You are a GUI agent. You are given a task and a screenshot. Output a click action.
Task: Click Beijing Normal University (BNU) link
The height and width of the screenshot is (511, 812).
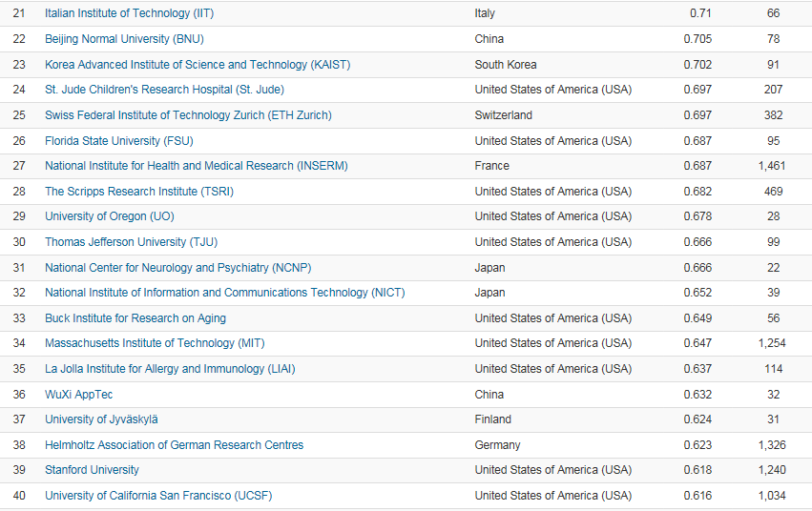(x=124, y=39)
